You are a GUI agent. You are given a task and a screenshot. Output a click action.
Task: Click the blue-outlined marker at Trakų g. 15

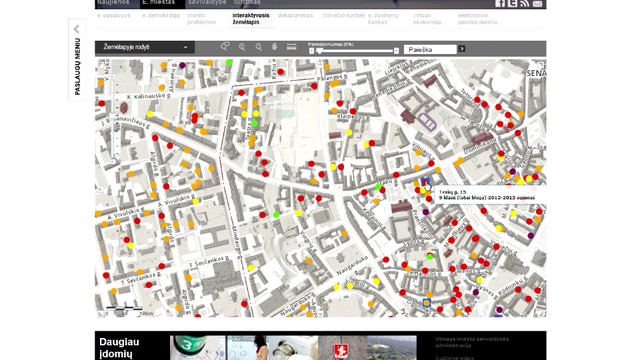click(x=425, y=182)
